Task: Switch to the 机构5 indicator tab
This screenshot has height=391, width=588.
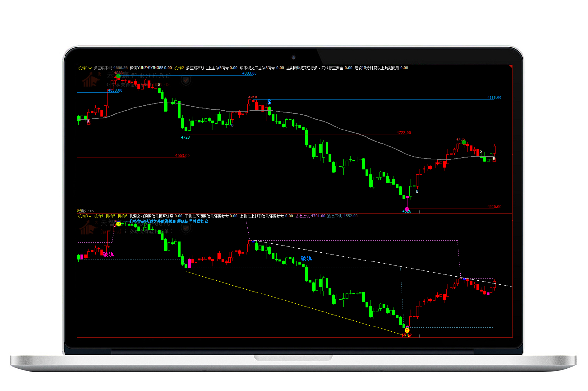Action: click(110, 216)
